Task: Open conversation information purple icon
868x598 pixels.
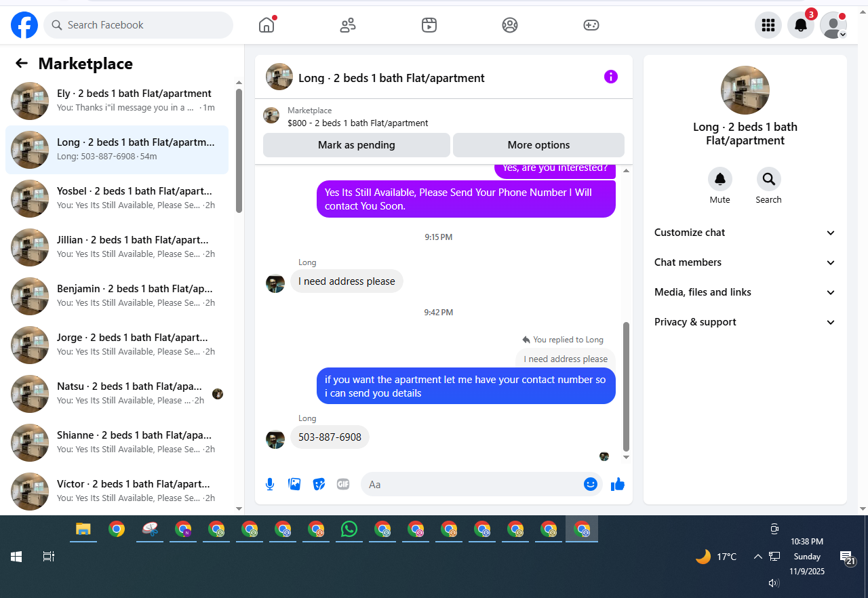Action: pos(611,77)
